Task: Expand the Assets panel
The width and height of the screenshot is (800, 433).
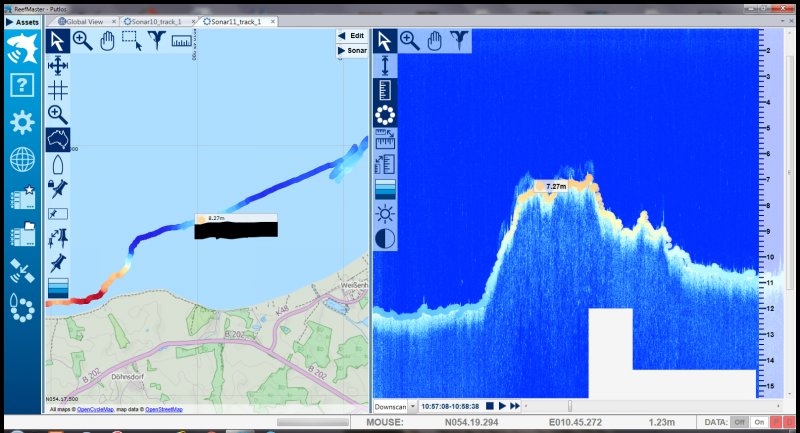Action: tap(22, 21)
